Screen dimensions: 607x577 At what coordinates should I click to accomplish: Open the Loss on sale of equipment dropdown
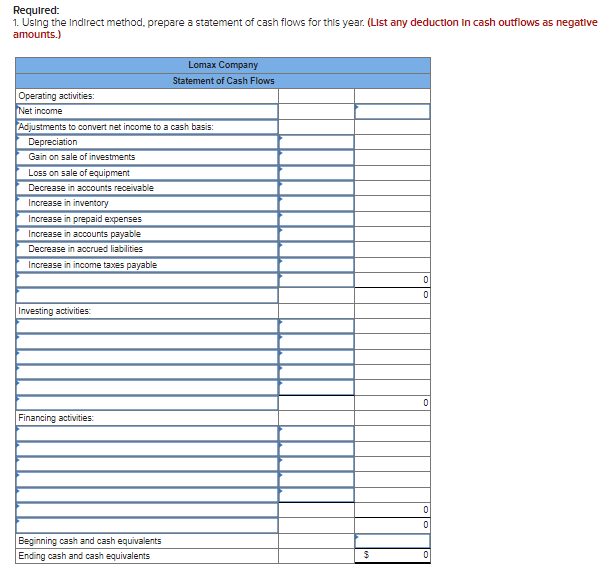point(147,173)
